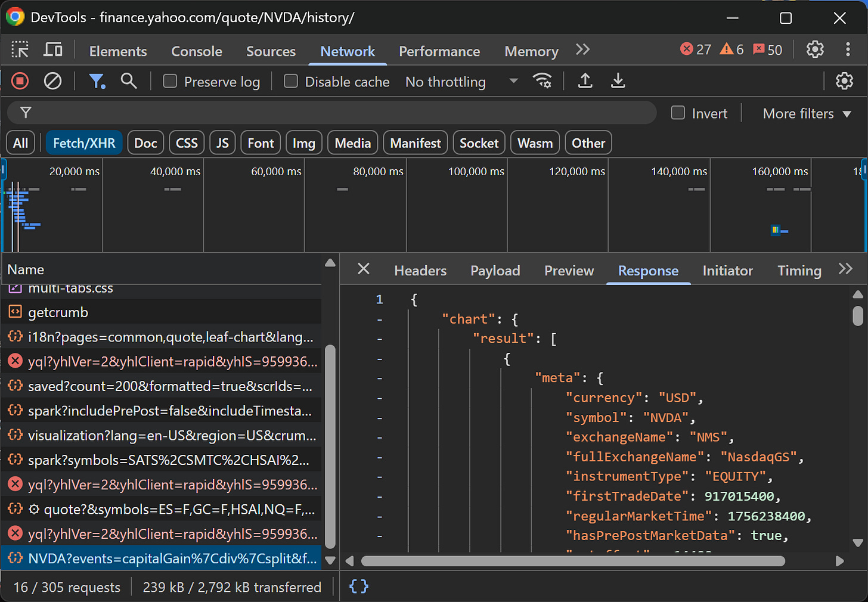Show more DevTools panels chevron
The height and width of the screenshot is (602, 868).
pyautogui.click(x=582, y=50)
